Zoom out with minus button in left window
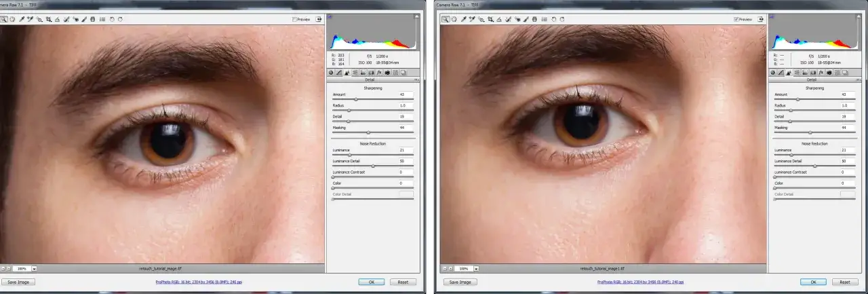Screen dimensions: 868x294 (3, 268)
